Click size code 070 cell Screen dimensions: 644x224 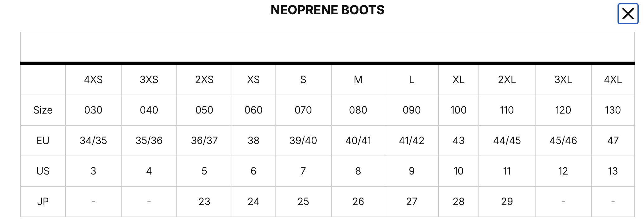coord(303,110)
